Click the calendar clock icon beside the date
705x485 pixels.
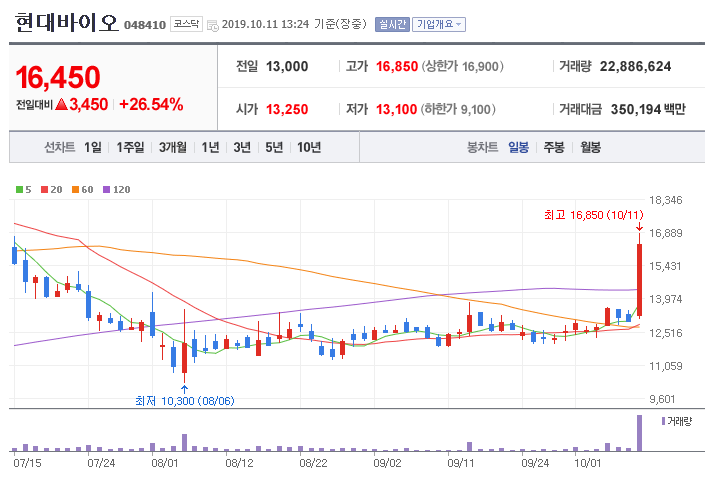click(213, 25)
